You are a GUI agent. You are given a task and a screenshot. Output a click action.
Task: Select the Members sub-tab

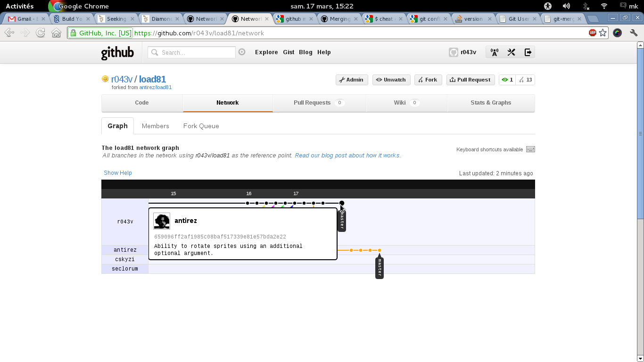click(155, 126)
